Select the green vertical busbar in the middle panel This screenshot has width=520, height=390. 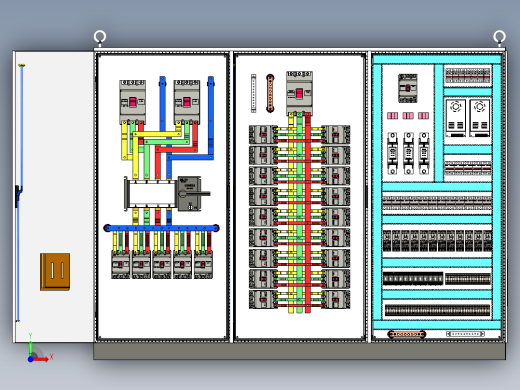299,213
